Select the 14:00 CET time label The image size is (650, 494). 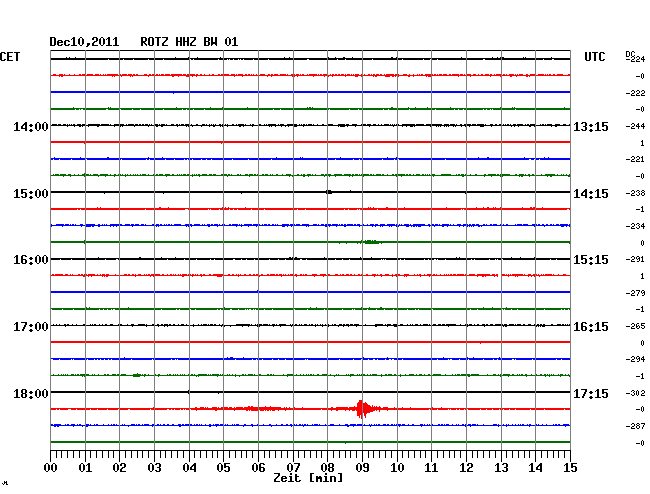[x=31, y=127]
